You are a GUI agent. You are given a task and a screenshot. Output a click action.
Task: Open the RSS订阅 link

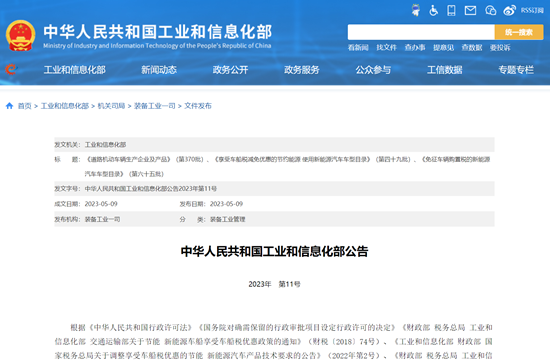click(532, 11)
